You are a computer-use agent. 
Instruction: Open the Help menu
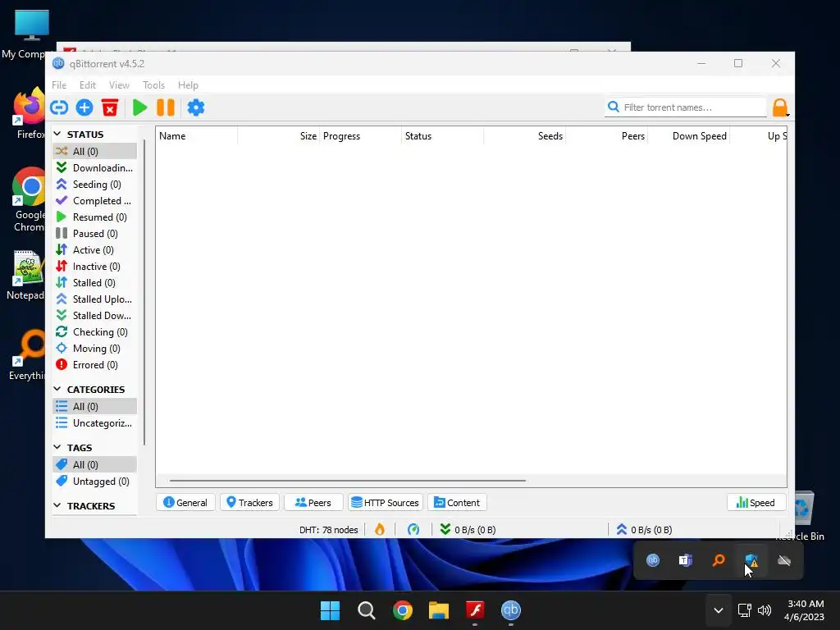[x=188, y=85]
